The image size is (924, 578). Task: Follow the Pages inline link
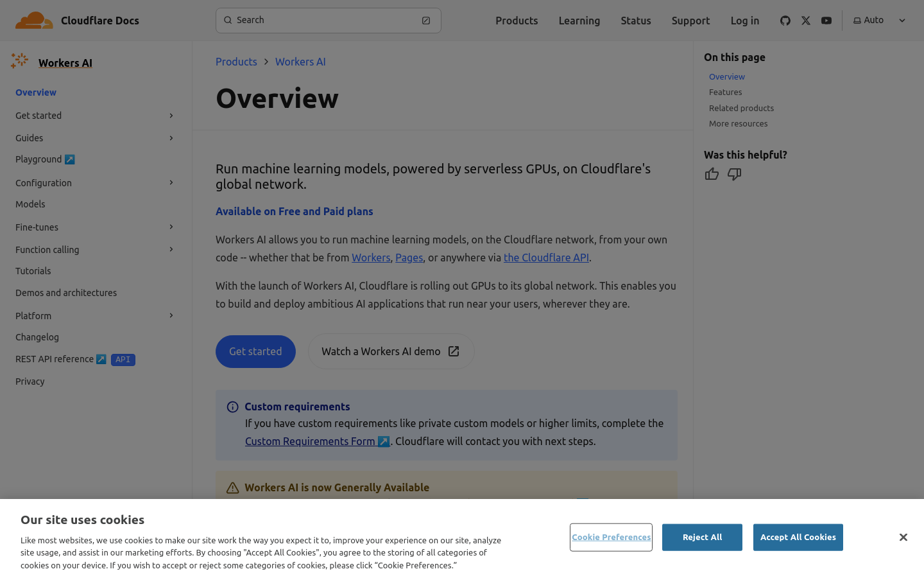click(409, 258)
